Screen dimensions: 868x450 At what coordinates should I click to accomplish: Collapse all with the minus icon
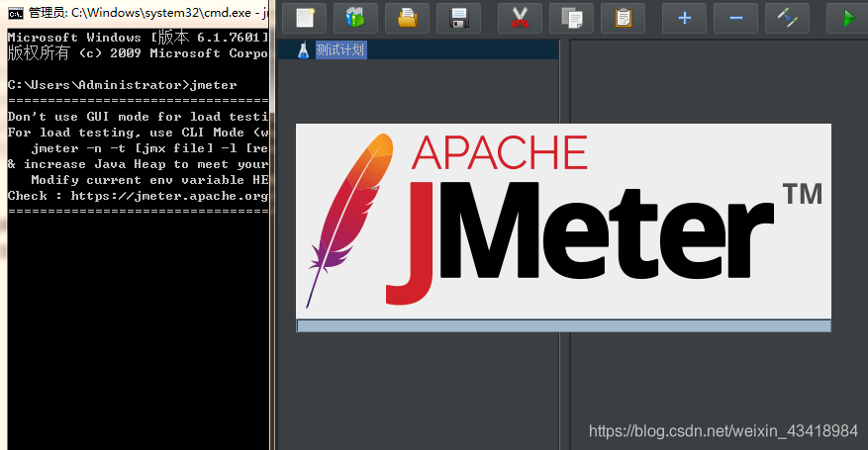(735, 18)
